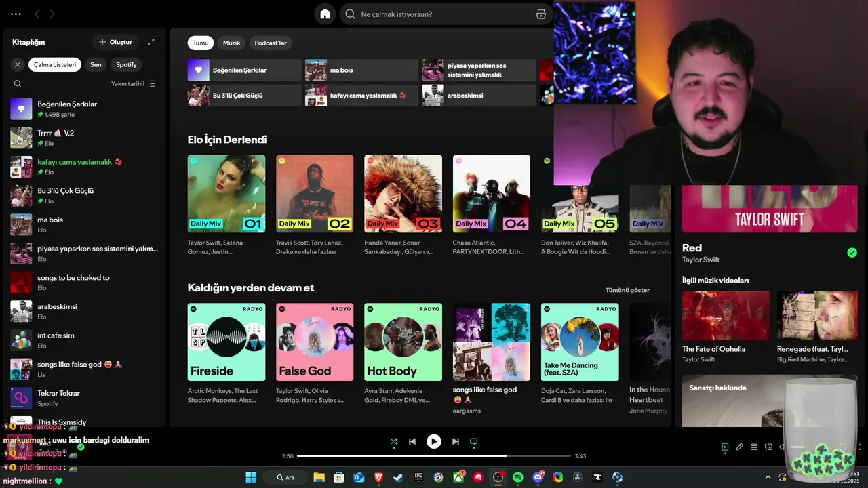
Task: Switch to the Podcast'ler tab
Action: pyautogui.click(x=271, y=43)
